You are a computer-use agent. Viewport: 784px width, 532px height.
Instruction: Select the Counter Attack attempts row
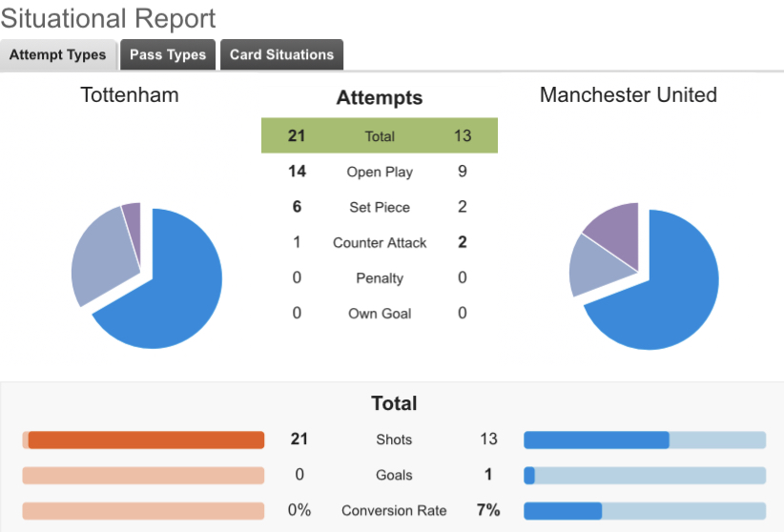coord(380,242)
